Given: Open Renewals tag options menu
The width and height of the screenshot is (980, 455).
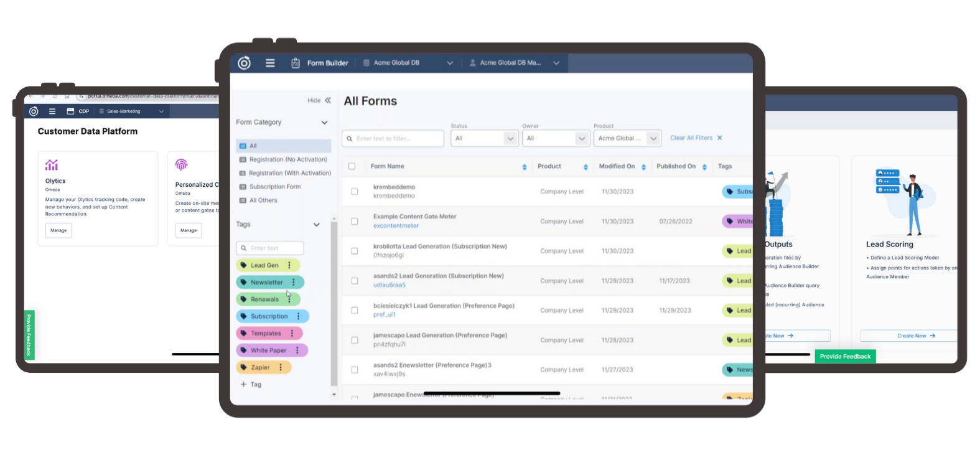Looking at the screenshot, I should coord(289,299).
